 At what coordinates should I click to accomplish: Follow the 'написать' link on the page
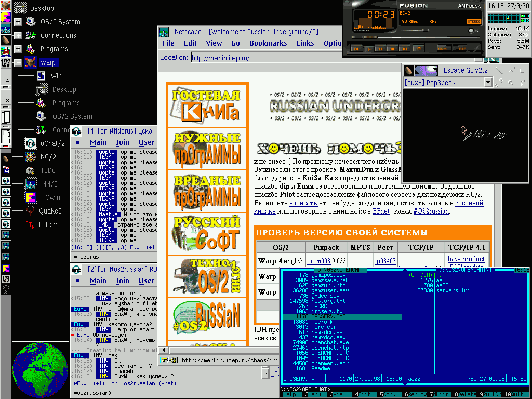click(303, 203)
